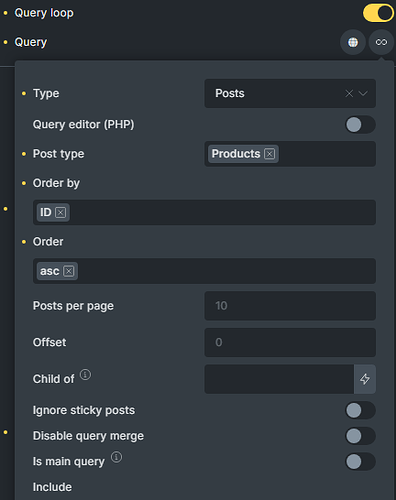
Task: Turn off the Query loop toggle
Action: 378,13
